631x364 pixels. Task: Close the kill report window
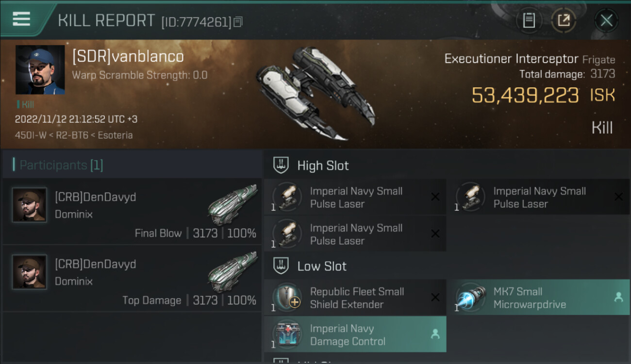[x=606, y=20]
